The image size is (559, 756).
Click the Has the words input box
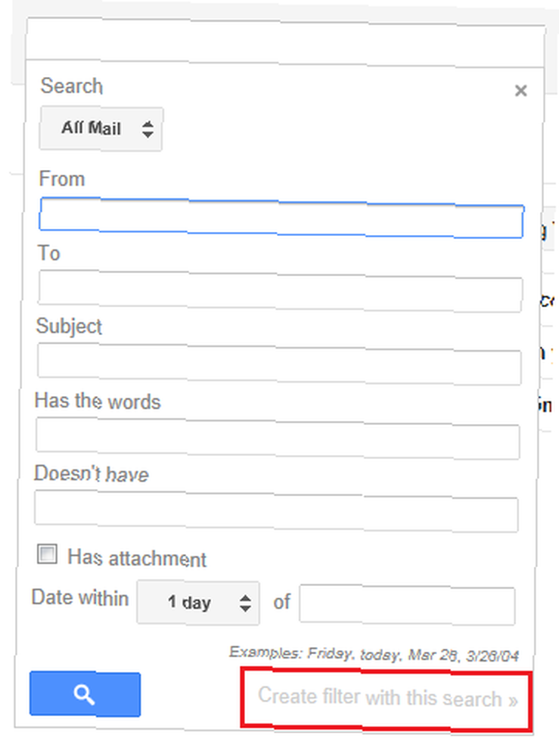278,438
